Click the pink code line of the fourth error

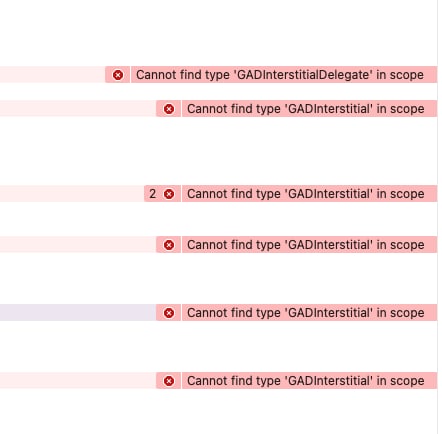click(78, 245)
